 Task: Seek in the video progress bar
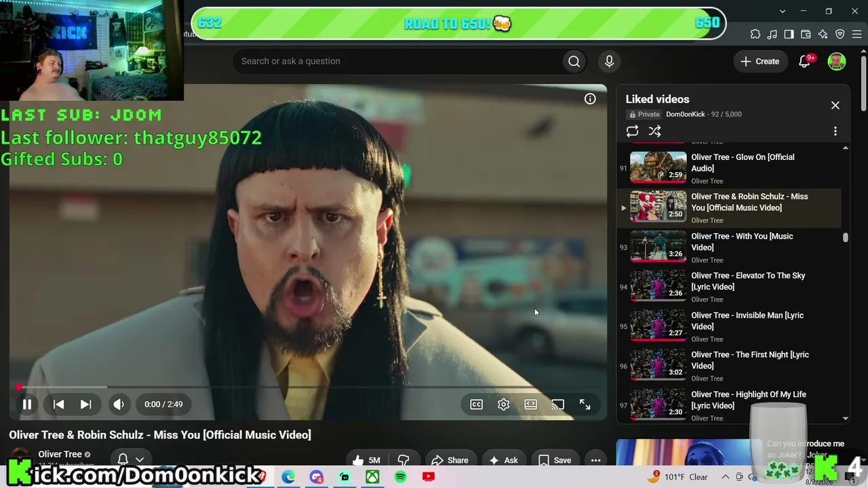click(308, 387)
